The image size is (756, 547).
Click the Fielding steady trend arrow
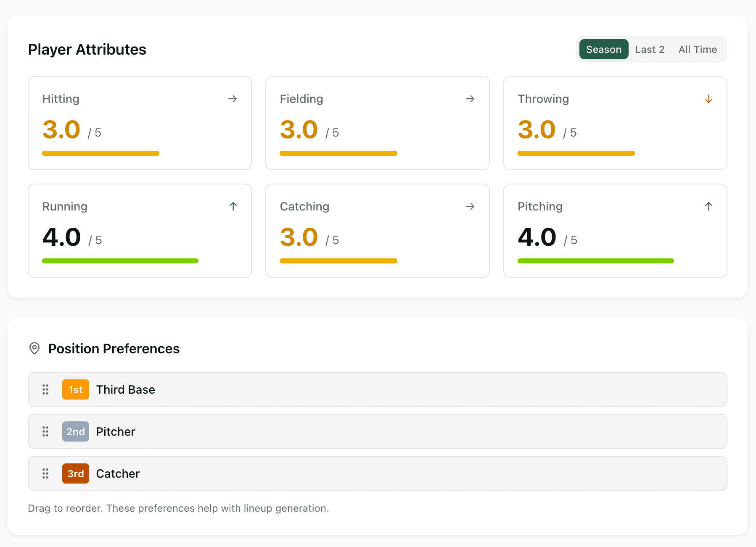tap(470, 99)
